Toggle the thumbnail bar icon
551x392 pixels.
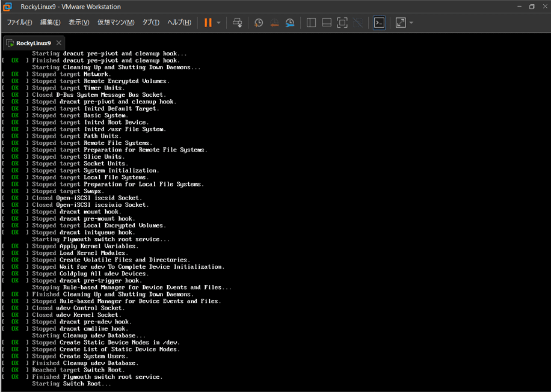[x=327, y=23]
